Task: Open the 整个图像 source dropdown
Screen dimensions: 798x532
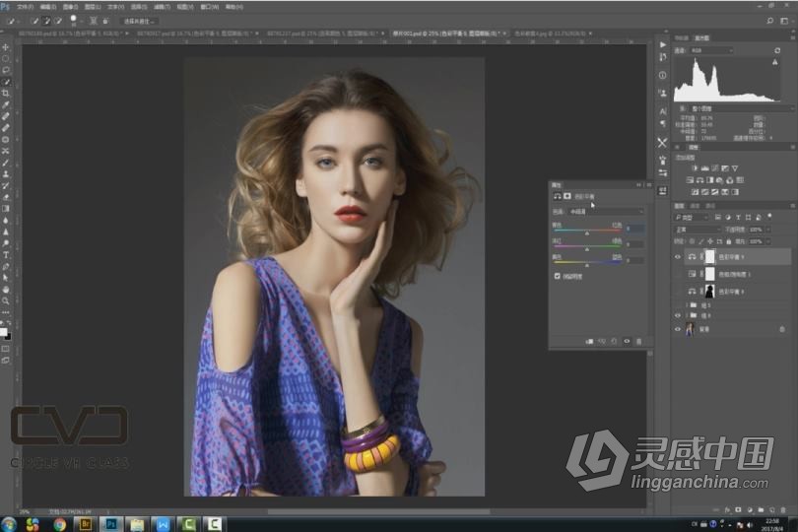Action: (x=742, y=108)
